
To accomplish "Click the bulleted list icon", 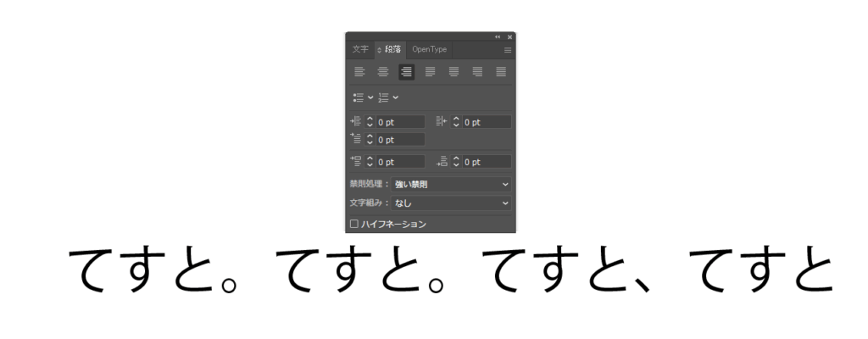I will pyautogui.click(x=359, y=97).
